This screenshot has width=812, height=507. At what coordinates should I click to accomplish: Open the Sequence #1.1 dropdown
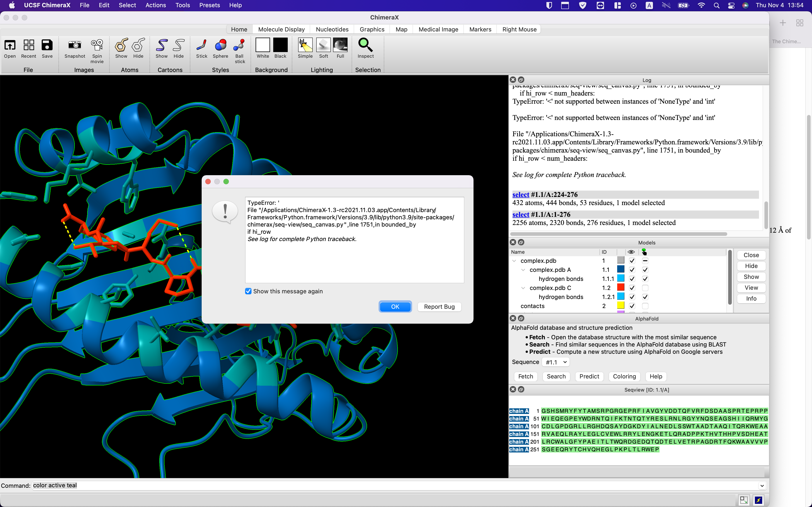(556, 362)
